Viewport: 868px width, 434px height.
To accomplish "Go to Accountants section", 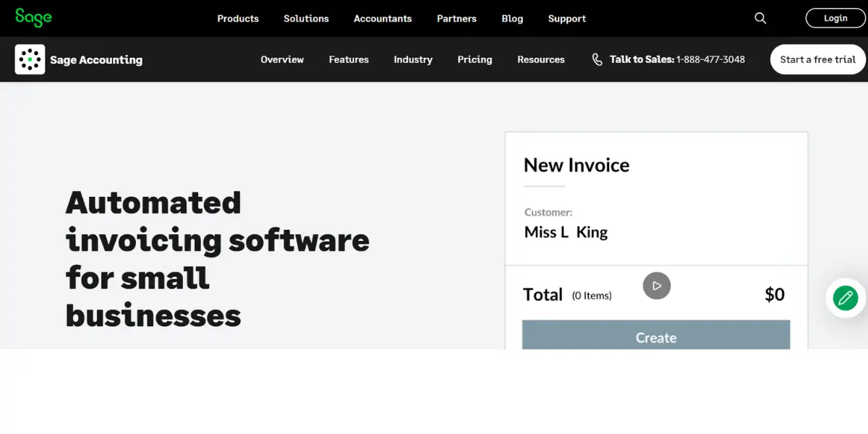I will (383, 19).
